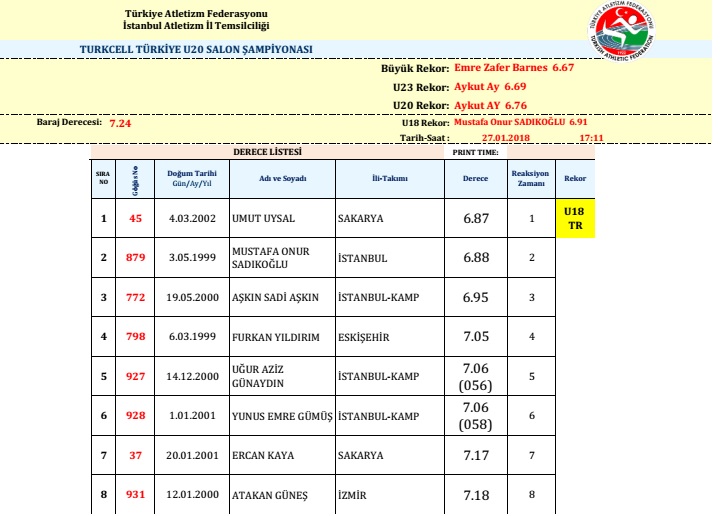
Task: Click the İli-Takımı column header
Action: (x=389, y=178)
